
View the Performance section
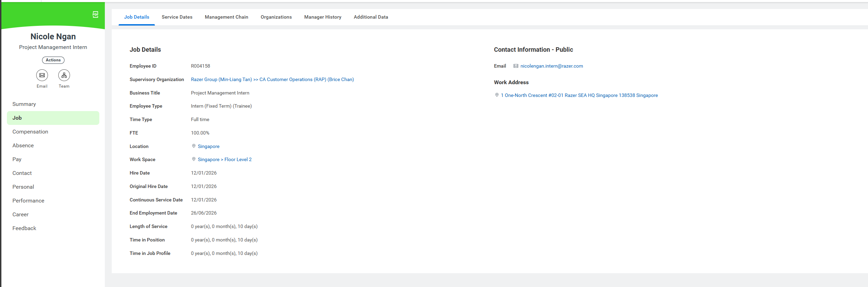pyautogui.click(x=53, y=201)
